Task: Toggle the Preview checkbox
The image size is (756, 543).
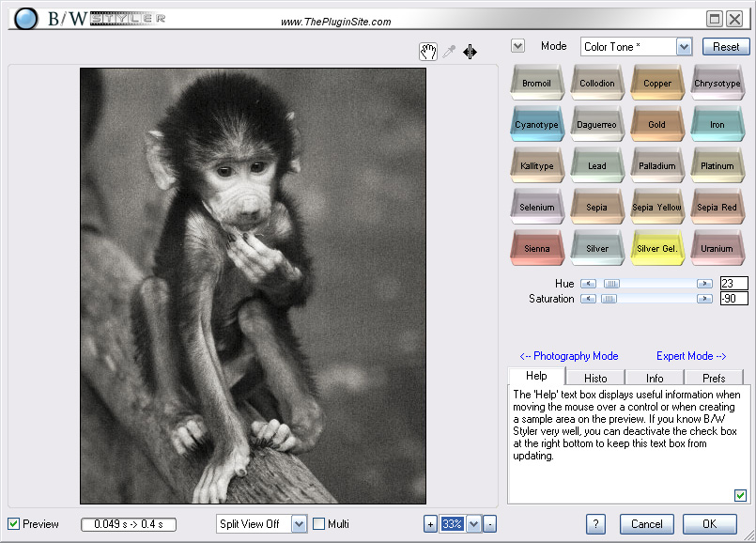Action: (x=14, y=523)
